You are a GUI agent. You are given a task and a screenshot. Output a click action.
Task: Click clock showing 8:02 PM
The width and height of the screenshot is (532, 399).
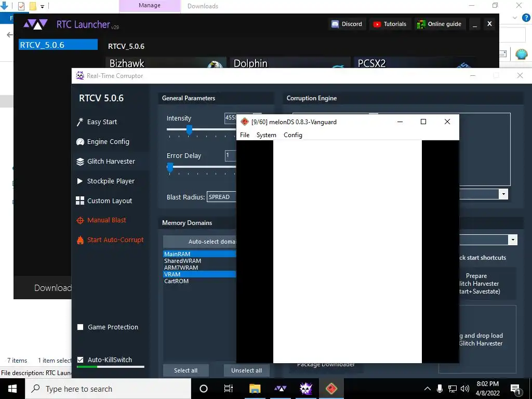487,384
